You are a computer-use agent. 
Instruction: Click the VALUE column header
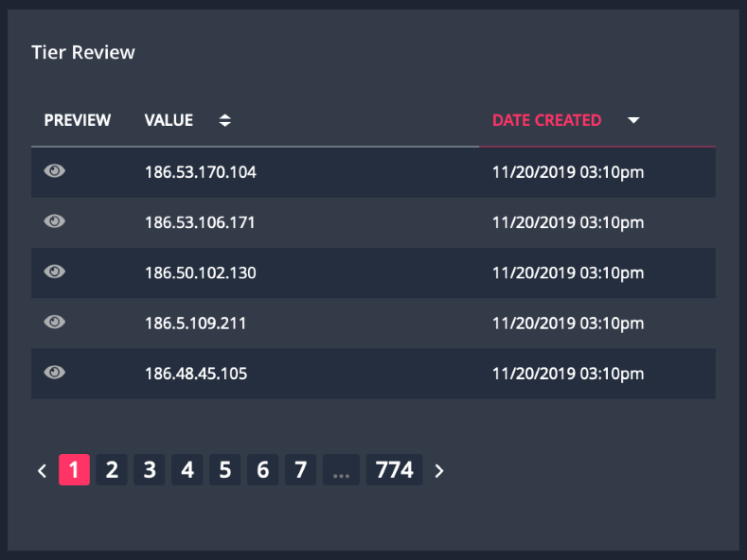(x=169, y=120)
